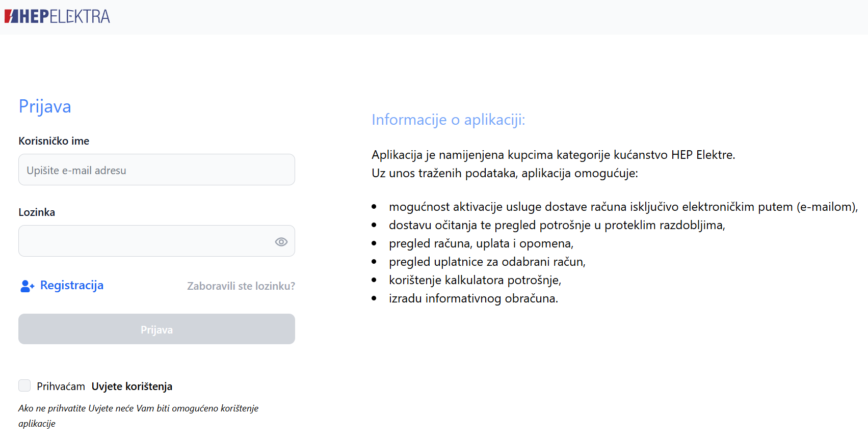868x443 pixels.
Task: Click the italic "Ako ne prihvatite Uvjete" note
Action: 138,408
